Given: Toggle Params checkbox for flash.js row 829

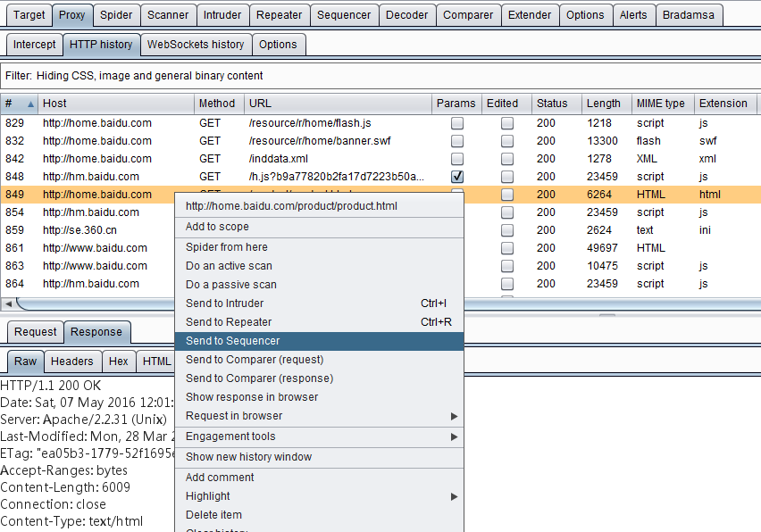Looking at the screenshot, I should 457,123.
